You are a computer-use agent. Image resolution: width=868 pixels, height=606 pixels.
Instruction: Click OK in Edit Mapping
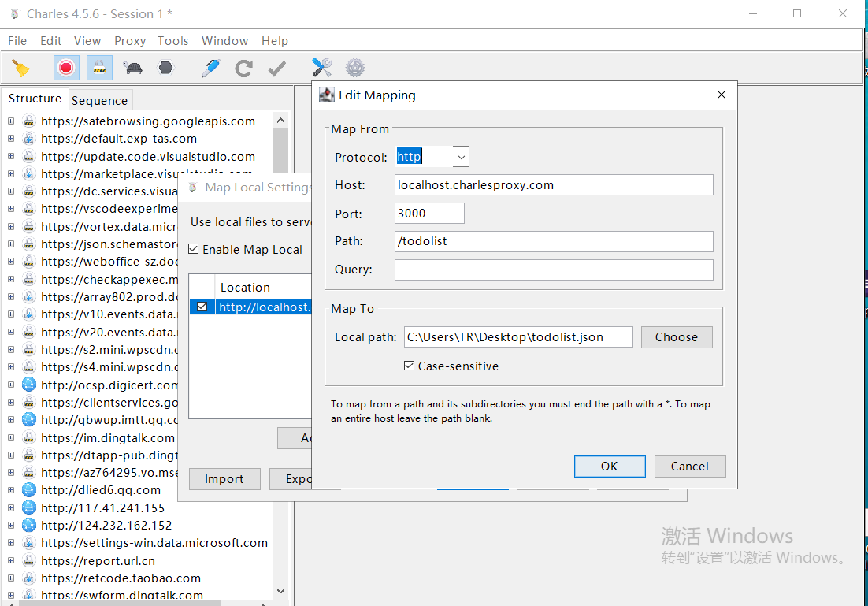point(610,467)
